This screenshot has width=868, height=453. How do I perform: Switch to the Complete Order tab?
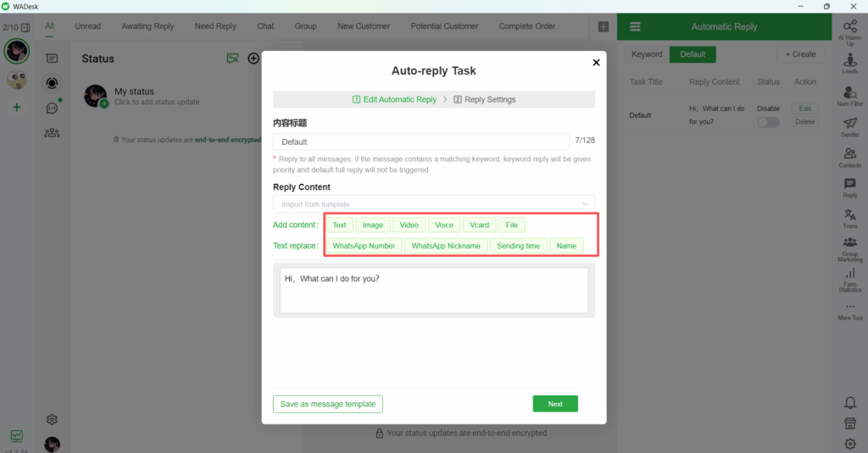pos(527,26)
